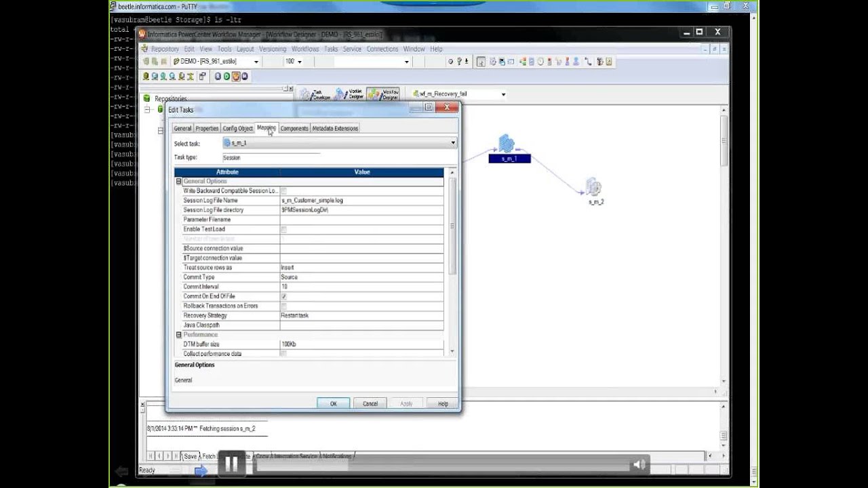The image size is (868, 488).
Task: Click the timer clock task icon
Action: click(x=540, y=62)
